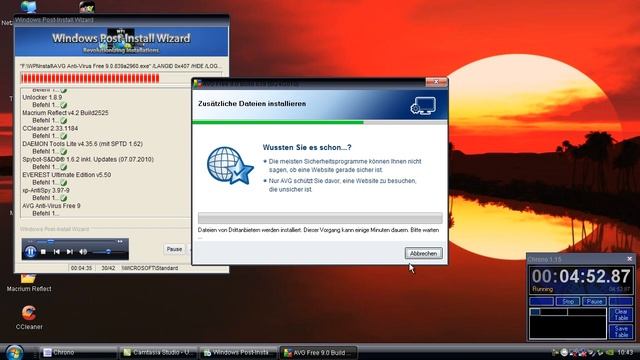The image size is (640, 360).
Task: Click the Chrono 00:04:52.87 time display
Action: [x=581, y=276]
